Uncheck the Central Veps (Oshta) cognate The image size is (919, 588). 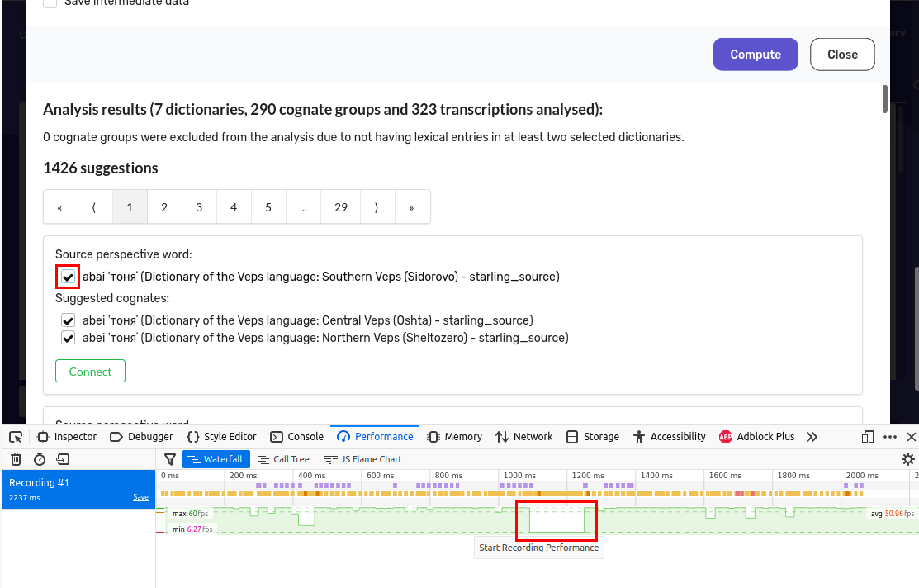[68, 320]
